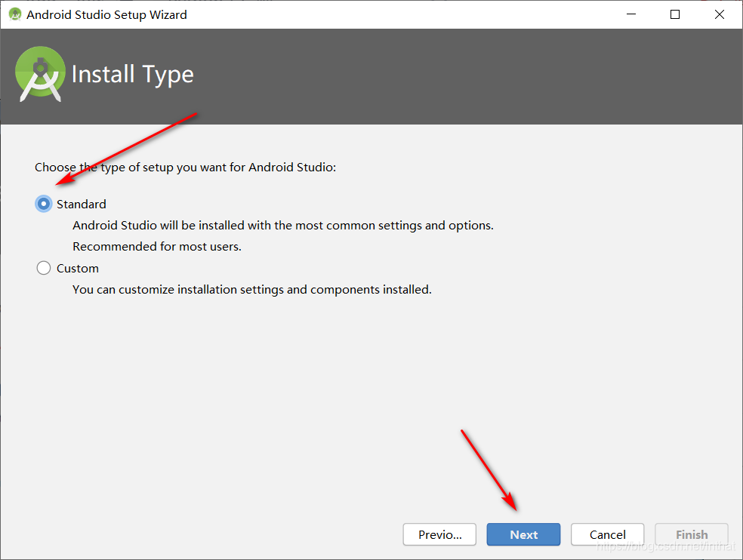
Task: Click the 'Android Studio Setup Wizard' window title
Action: click(x=106, y=14)
